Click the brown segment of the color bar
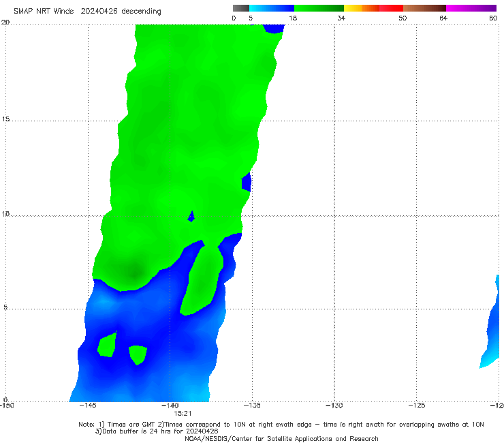The width and height of the screenshot is (504, 443). 424,8
